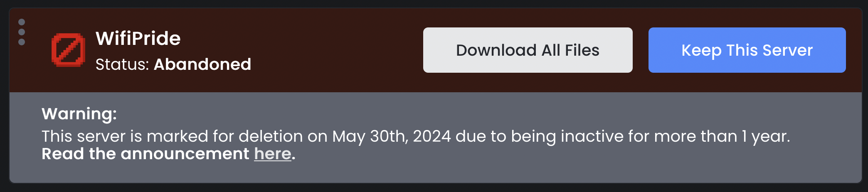Expand server actions with the vertical ellipsis
The height and width of the screenshot is (192, 868).
22,32
